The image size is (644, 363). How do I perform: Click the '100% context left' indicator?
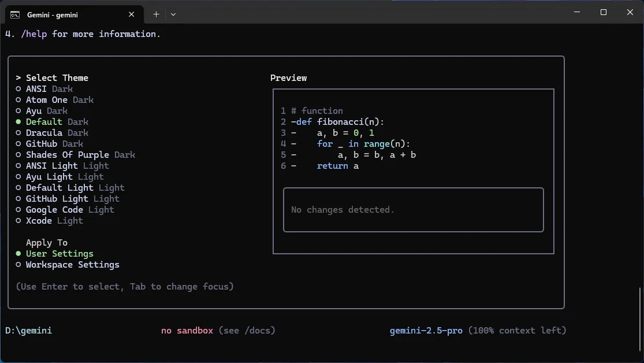click(517, 331)
